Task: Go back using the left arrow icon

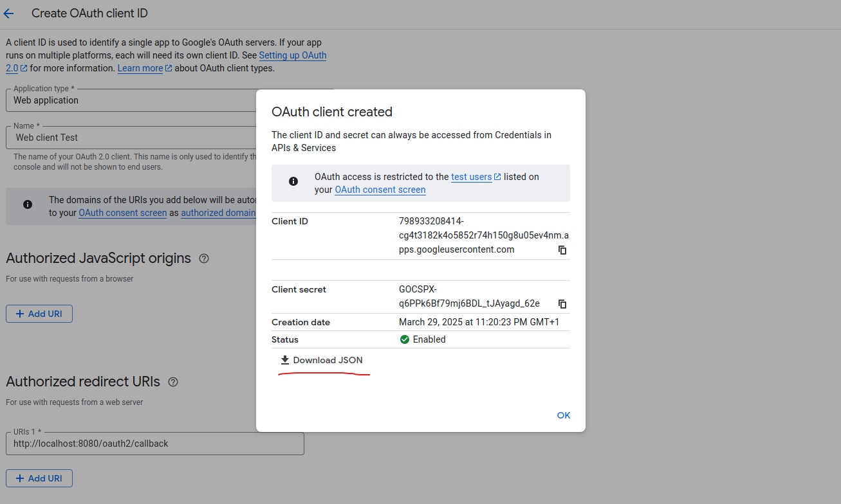Action: pos(8,14)
